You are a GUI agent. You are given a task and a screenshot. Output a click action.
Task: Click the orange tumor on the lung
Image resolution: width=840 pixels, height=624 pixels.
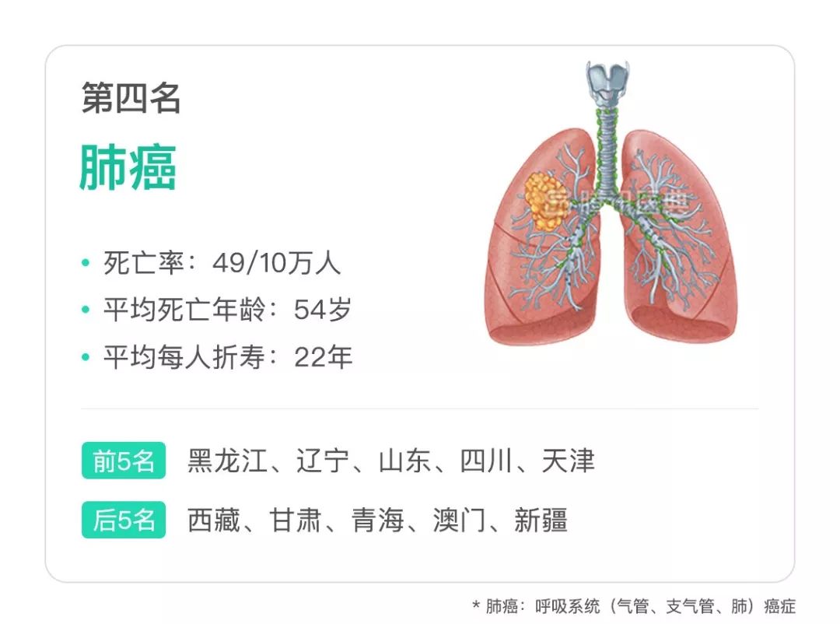[x=541, y=201]
